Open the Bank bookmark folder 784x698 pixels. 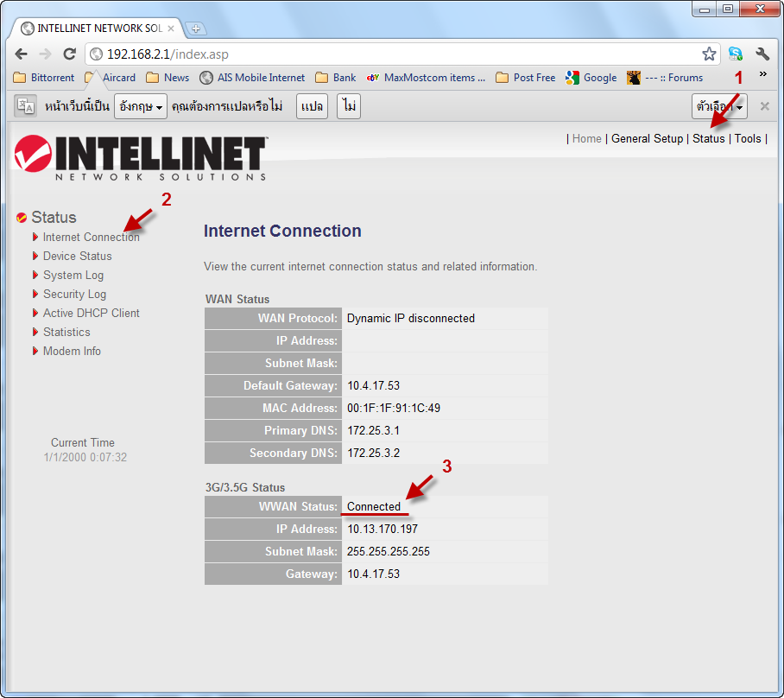(336, 78)
